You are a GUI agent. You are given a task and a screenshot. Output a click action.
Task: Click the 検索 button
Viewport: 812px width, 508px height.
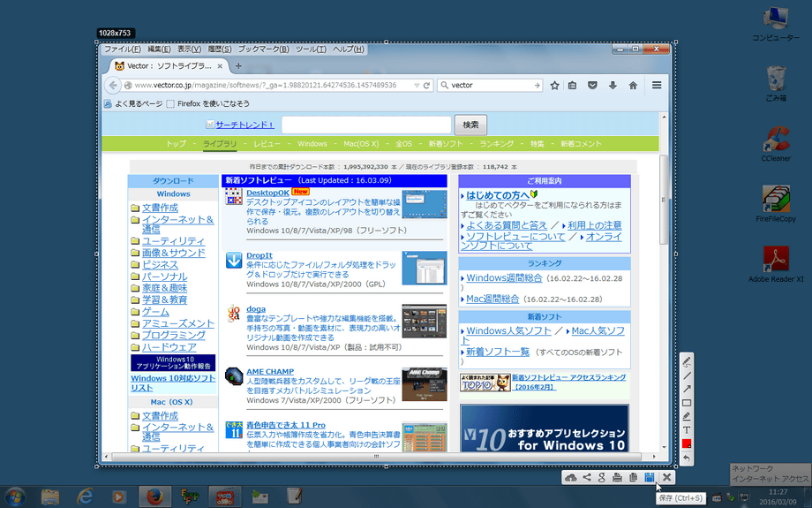click(470, 125)
